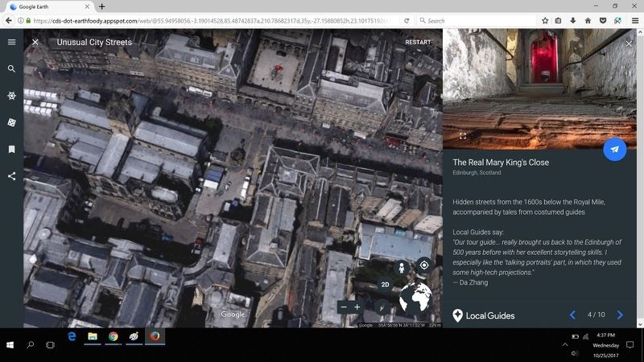Click the Search magnifier in sidebar
The width and height of the screenshot is (644, 362).
click(11, 69)
